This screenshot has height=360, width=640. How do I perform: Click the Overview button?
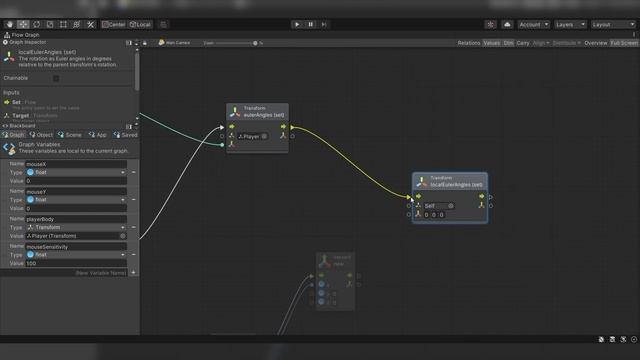pos(596,43)
